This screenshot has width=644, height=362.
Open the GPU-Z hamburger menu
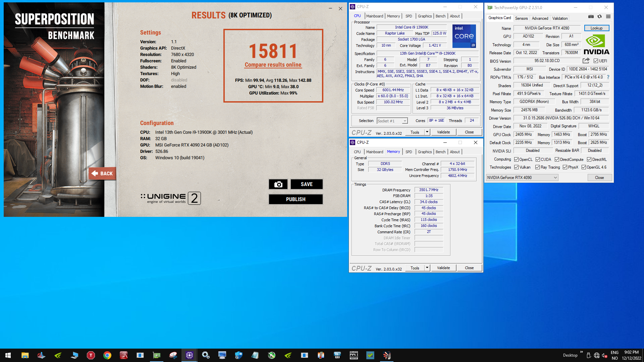(608, 16)
